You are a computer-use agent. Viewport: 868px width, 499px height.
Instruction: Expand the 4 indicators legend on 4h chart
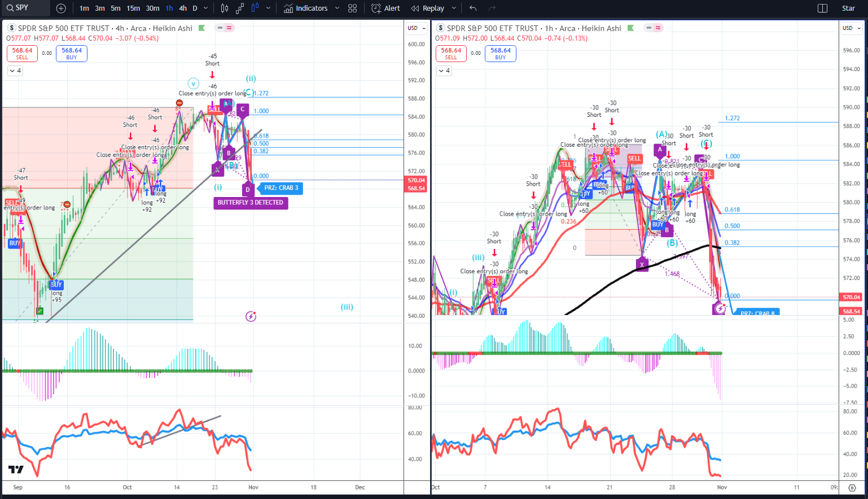tap(15, 71)
